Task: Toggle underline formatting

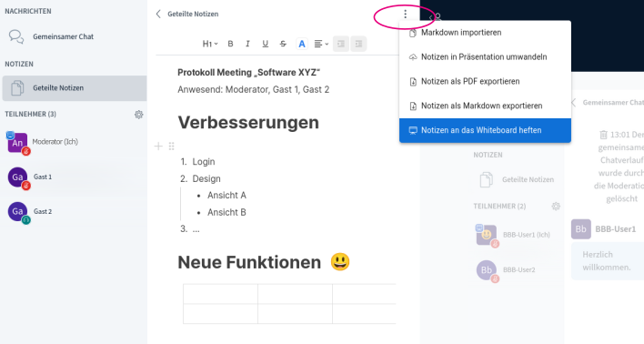Action: pyautogui.click(x=266, y=44)
